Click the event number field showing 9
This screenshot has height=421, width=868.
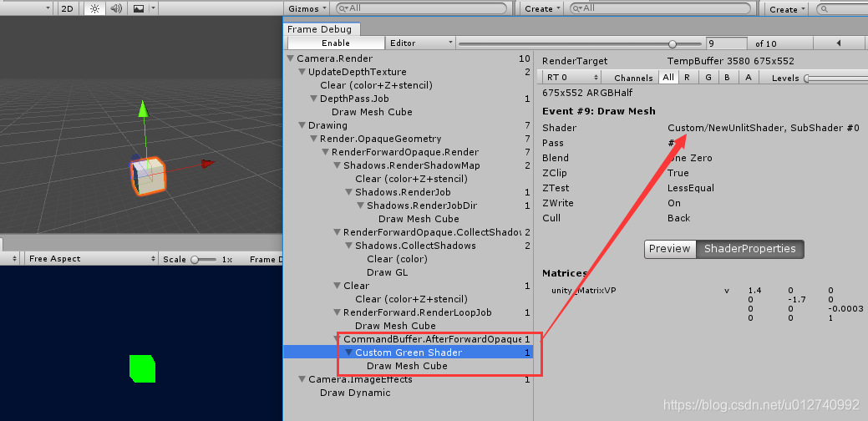[726, 43]
